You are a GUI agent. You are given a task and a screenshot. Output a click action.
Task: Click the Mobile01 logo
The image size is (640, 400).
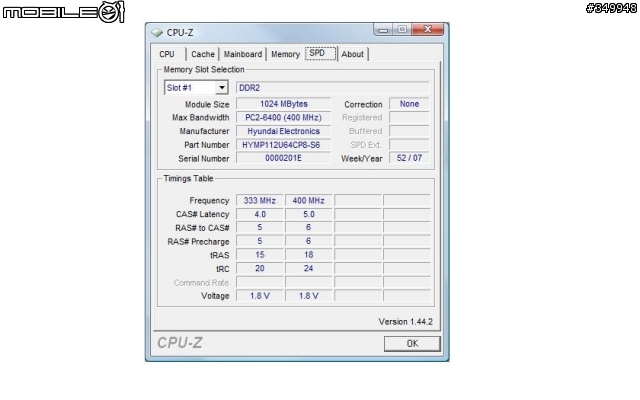(64, 12)
